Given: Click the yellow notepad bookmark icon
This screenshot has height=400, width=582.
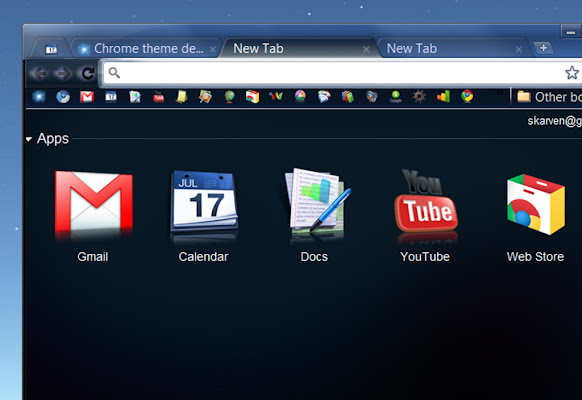Looking at the screenshot, I should pyautogui.click(x=182, y=97).
